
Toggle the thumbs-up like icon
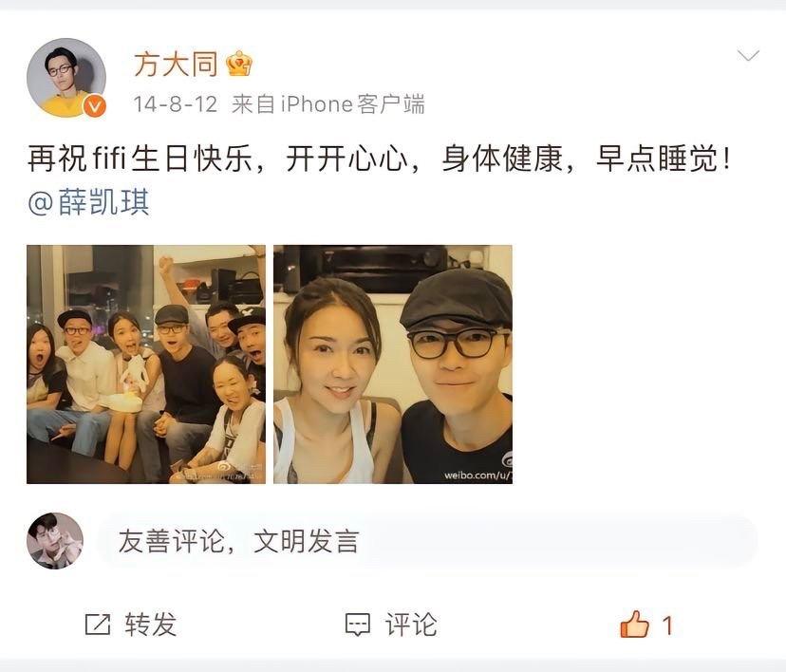[634, 625]
